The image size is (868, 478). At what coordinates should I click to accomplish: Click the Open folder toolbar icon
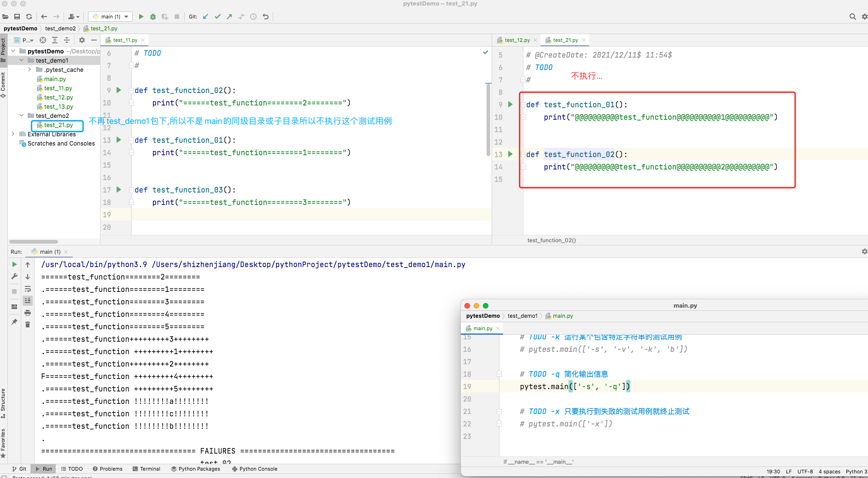pyautogui.click(x=5, y=17)
